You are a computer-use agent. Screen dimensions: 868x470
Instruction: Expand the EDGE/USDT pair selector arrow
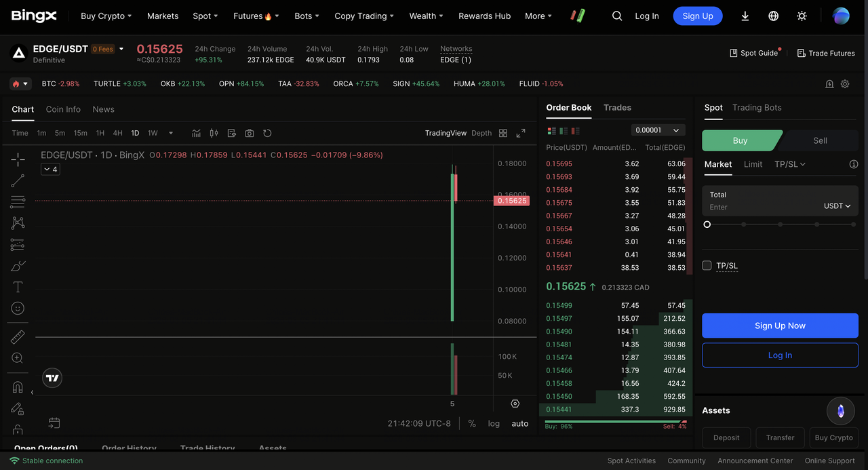coord(121,49)
